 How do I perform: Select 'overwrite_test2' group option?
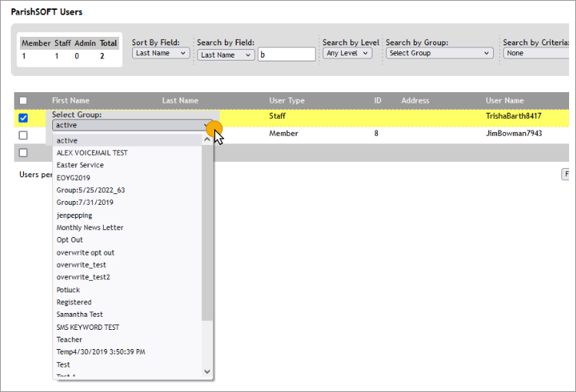[127, 278]
